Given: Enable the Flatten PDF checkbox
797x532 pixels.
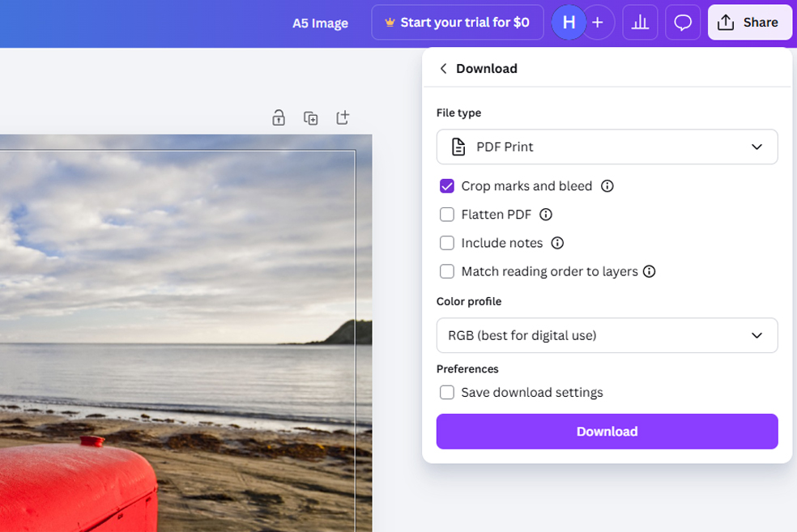Looking at the screenshot, I should tap(446, 215).
